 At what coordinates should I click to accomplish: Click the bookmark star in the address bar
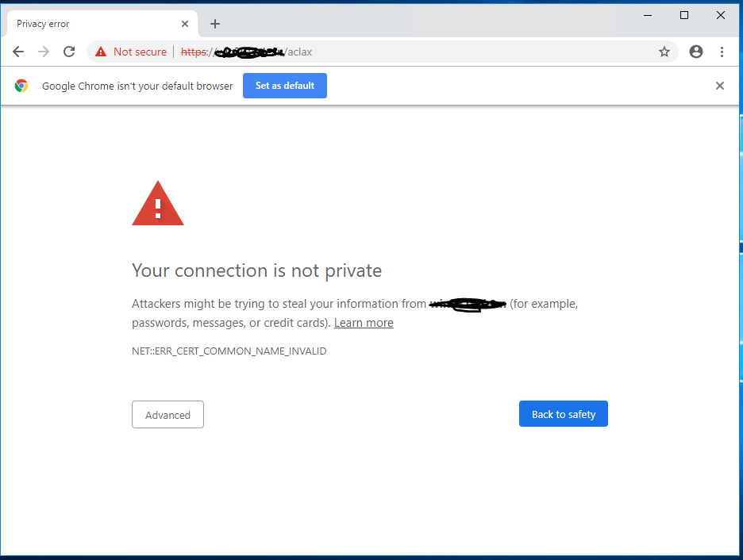click(x=664, y=52)
